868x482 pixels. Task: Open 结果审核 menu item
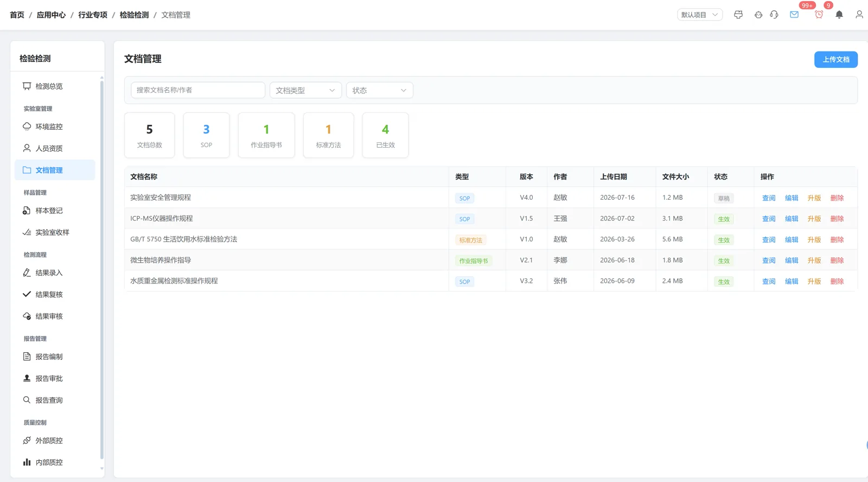pyautogui.click(x=55, y=316)
